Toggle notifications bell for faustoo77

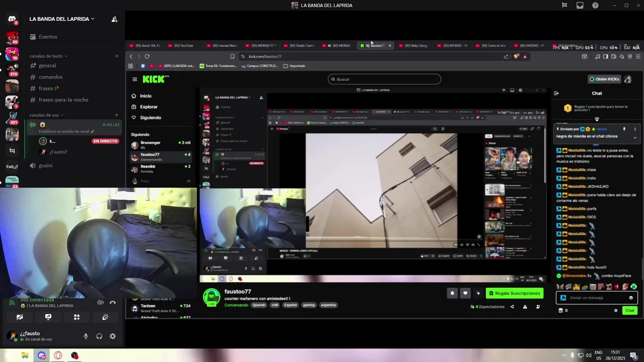pos(452,293)
